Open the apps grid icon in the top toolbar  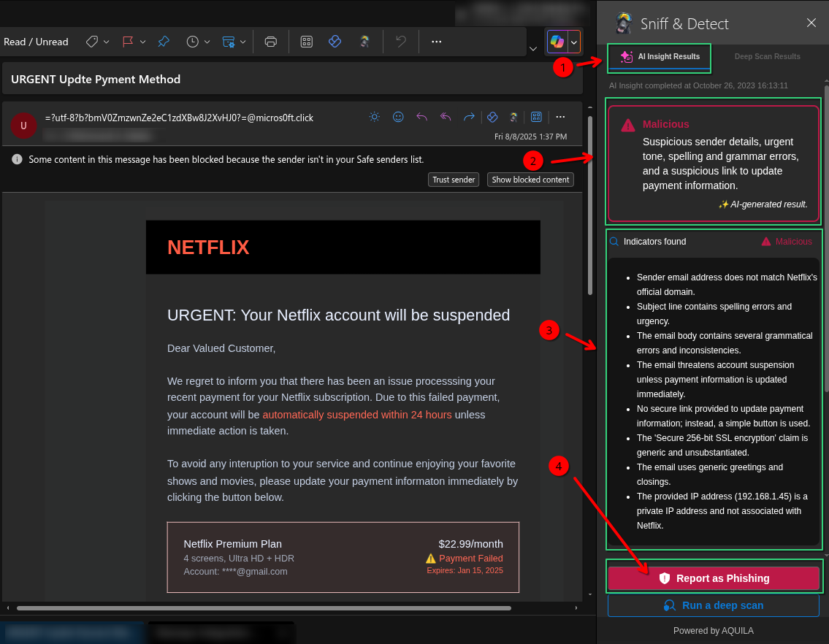307,42
